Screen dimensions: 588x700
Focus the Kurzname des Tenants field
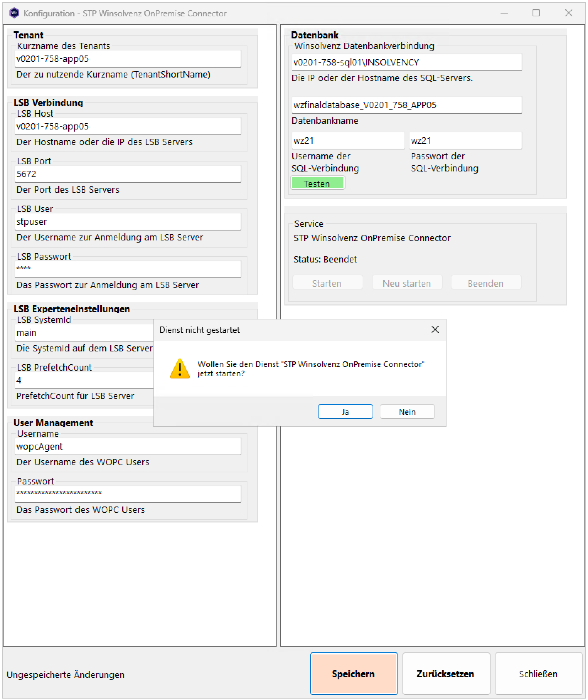click(128, 59)
